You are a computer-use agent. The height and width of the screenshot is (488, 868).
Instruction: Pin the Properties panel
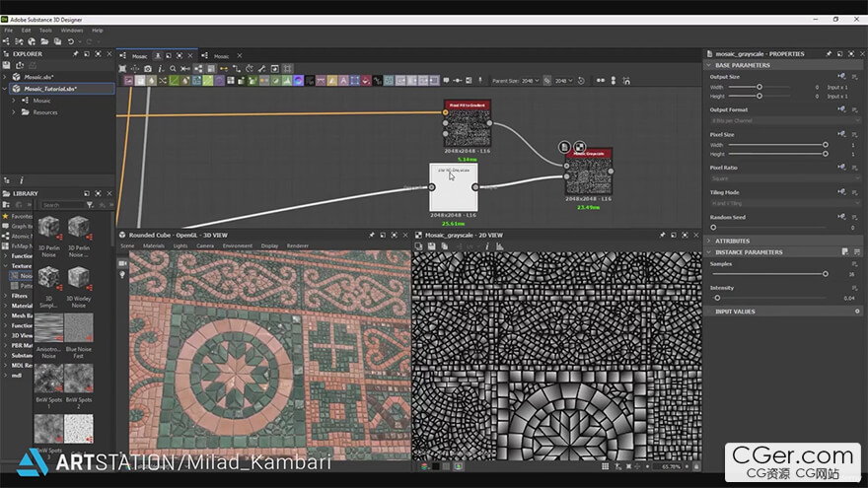coord(829,54)
